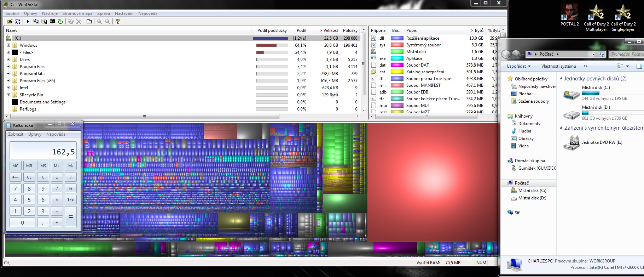This screenshot has height=277, width=644.
Task: Open the command prompt toolbar icon
Action: coord(52,22)
